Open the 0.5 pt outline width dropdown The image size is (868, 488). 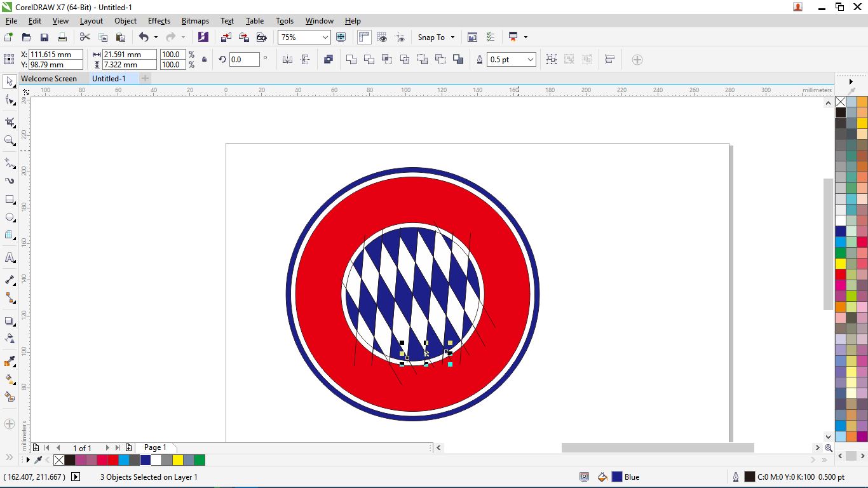530,60
